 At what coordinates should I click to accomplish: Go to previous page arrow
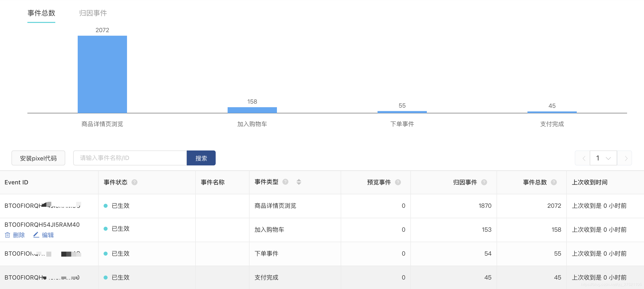click(584, 158)
